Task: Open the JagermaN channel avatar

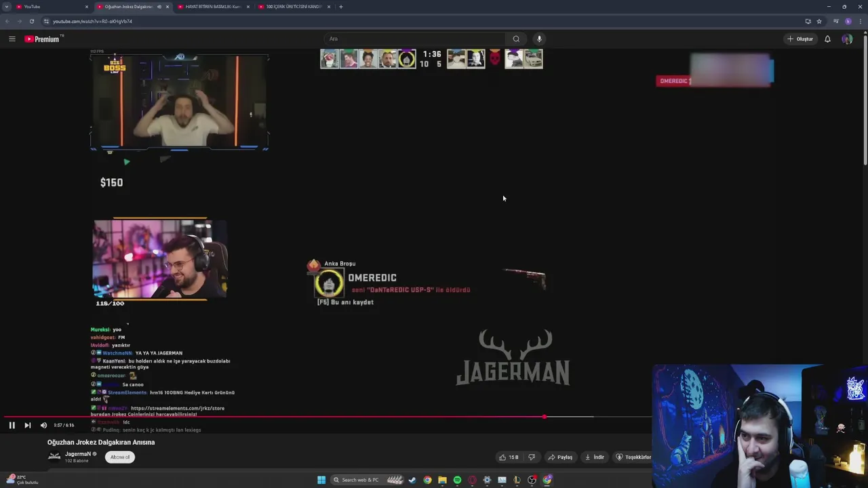Action: [54, 456]
